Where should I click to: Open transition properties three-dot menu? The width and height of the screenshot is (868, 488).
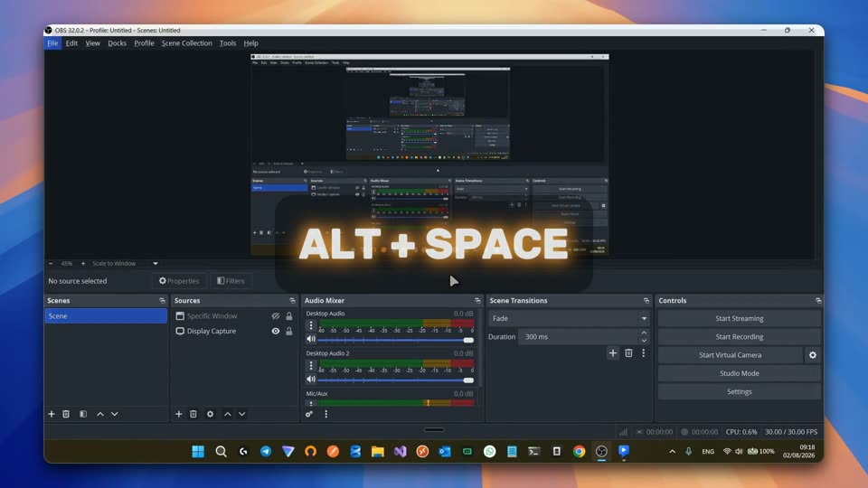coord(643,353)
